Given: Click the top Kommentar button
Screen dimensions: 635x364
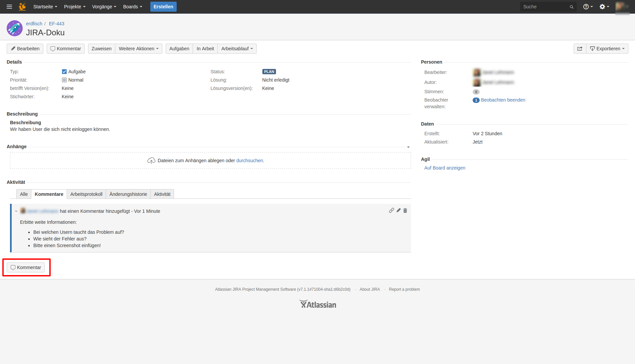Looking at the screenshot, I should (66, 49).
